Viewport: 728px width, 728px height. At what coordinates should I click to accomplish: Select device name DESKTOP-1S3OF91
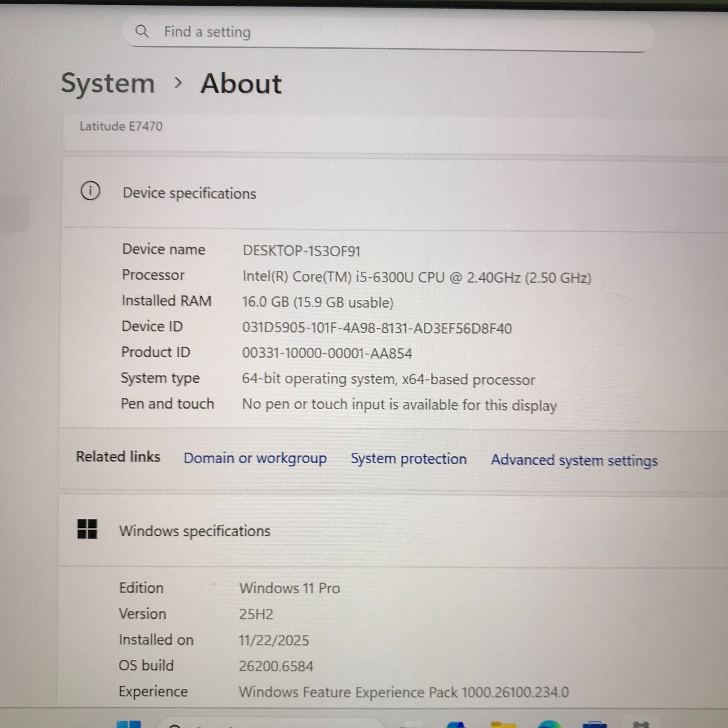click(301, 251)
